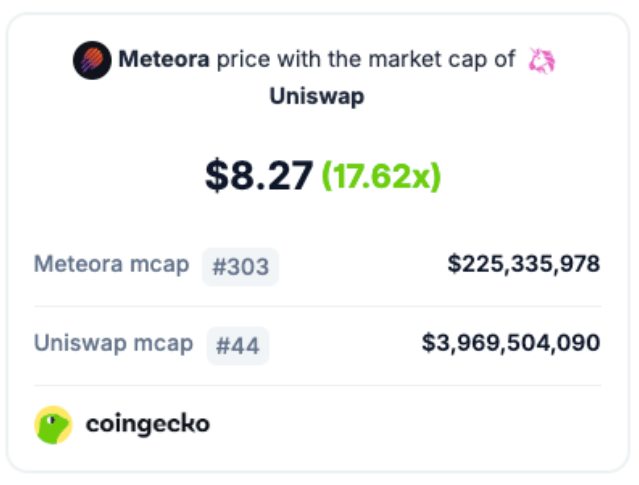
Task: Click the $225,335,978 market cap value
Action: [x=523, y=265]
